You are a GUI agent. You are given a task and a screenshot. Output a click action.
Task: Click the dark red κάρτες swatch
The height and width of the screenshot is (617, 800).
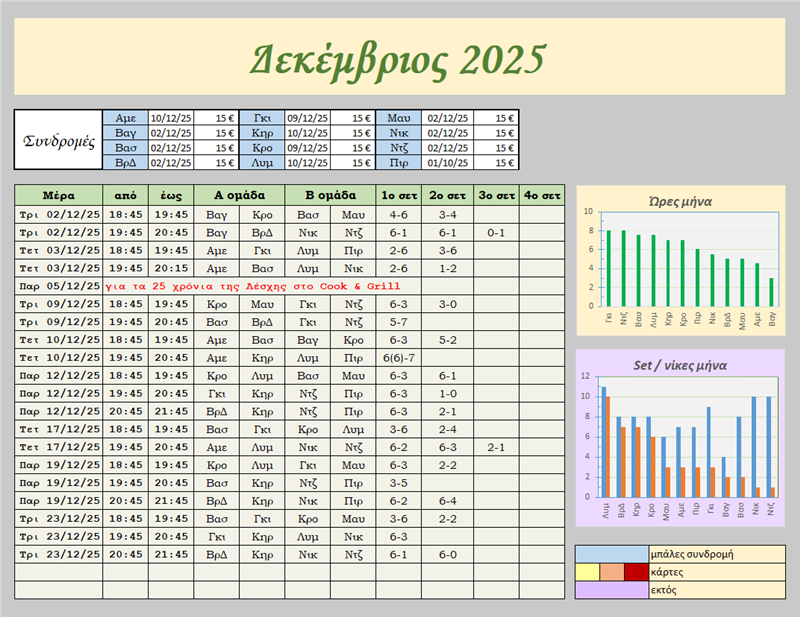point(635,572)
